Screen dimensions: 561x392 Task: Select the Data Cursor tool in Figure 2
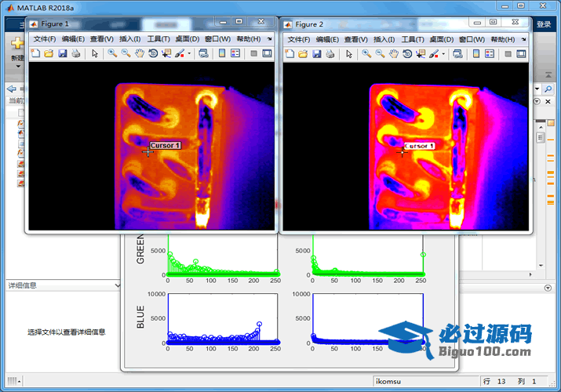coord(421,53)
